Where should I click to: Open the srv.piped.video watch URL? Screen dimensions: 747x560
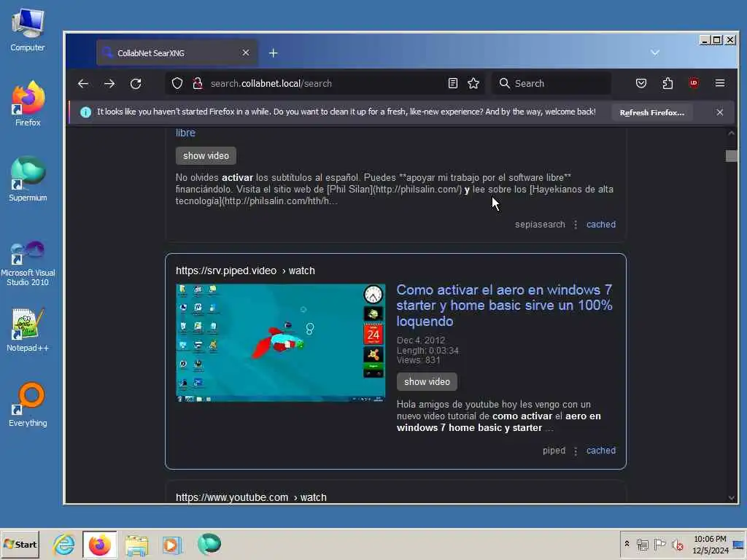tap(245, 271)
